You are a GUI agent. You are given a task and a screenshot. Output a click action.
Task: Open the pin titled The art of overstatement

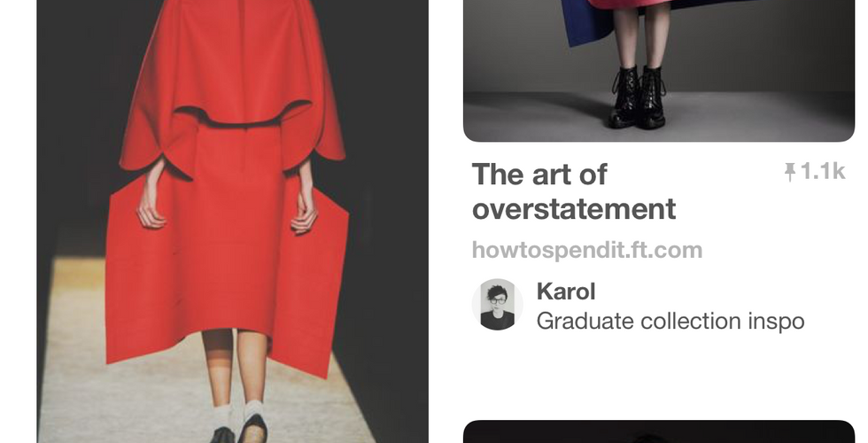click(x=574, y=191)
